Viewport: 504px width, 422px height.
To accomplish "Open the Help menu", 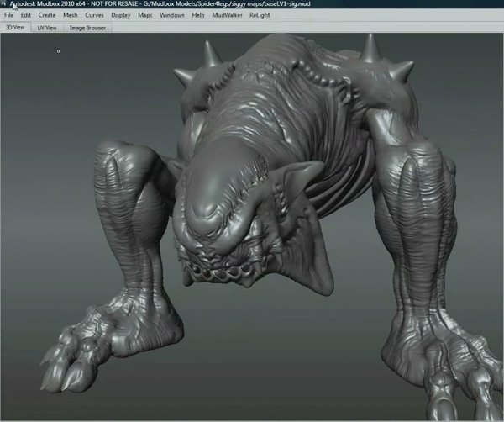I will (198, 15).
